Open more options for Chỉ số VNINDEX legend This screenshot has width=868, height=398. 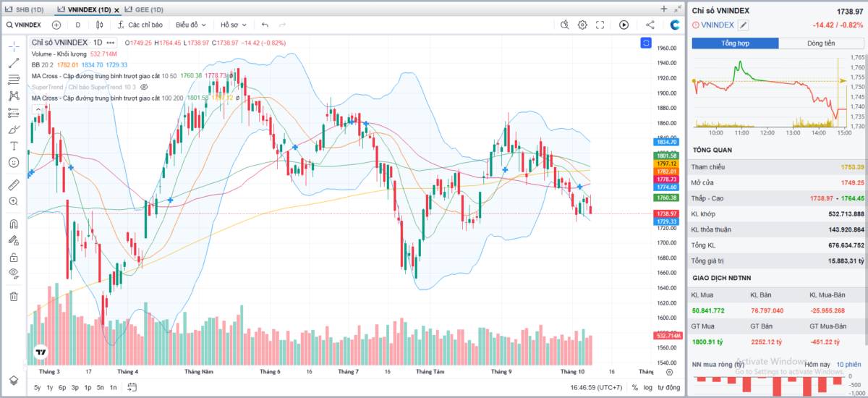click(111, 43)
